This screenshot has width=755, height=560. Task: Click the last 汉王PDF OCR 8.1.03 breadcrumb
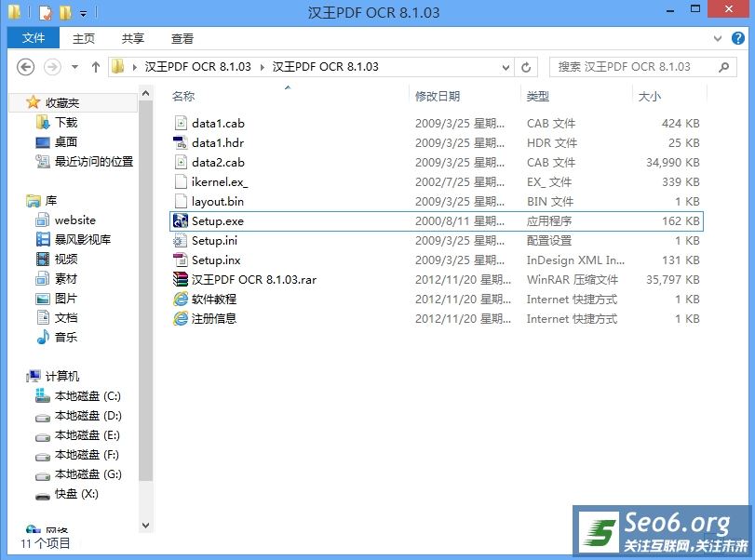click(x=326, y=67)
